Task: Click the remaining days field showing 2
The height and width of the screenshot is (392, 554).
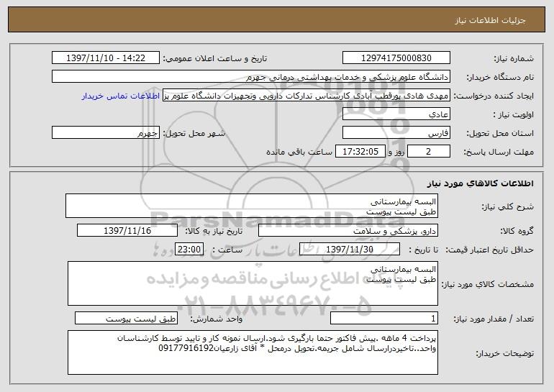Action: tap(429, 152)
